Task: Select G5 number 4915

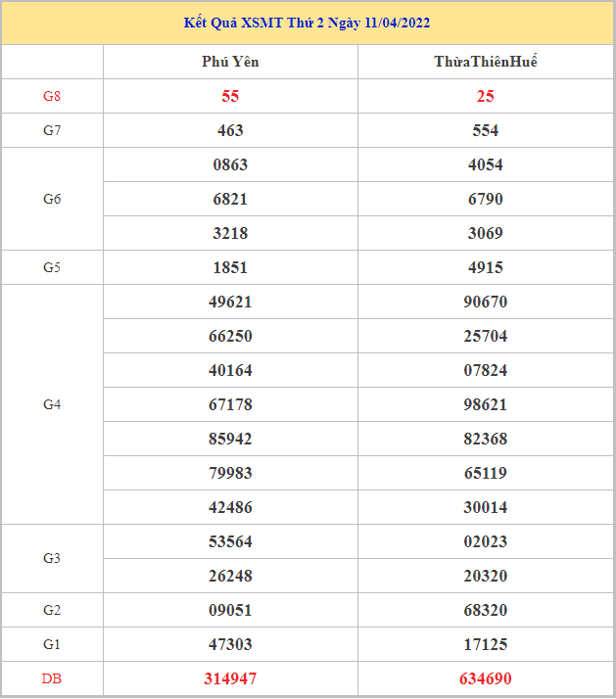Action: [486, 267]
